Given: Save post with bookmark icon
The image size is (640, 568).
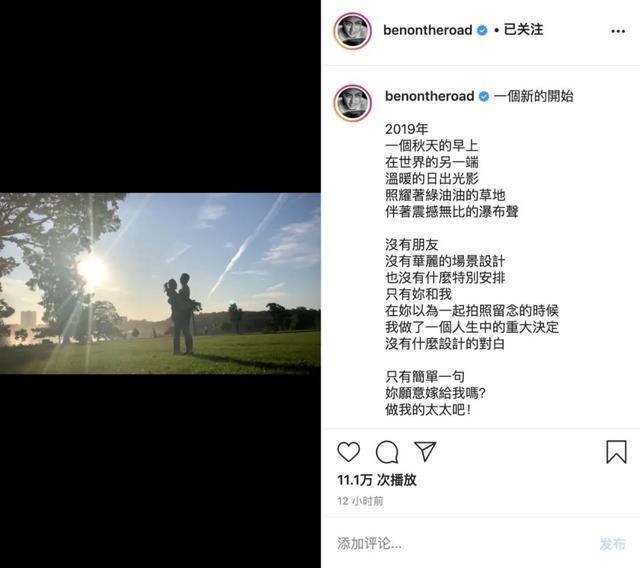Looking at the screenshot, I should (x=616, y=452).
